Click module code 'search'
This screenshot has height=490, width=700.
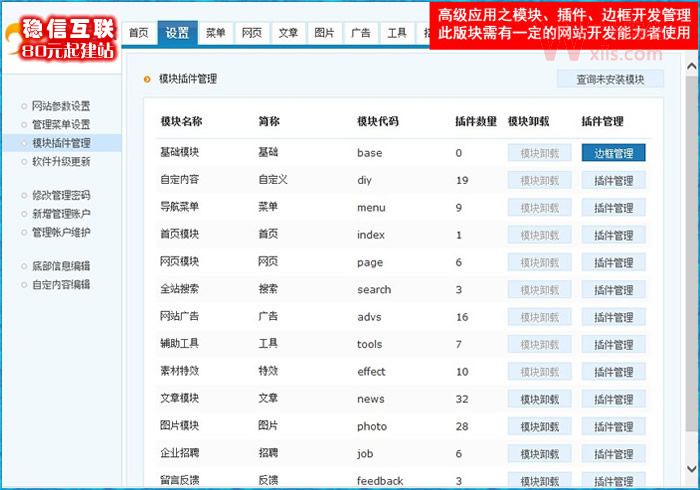pyautogui.click(x=374, y=290)
